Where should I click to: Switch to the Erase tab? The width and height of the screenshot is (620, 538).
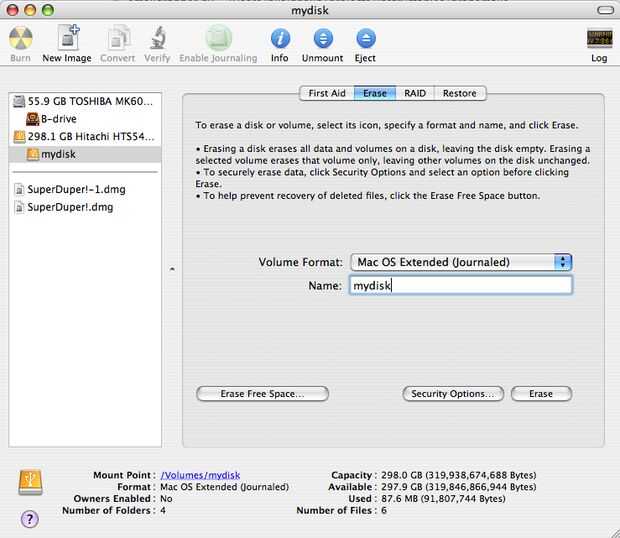click(x=375, y=93)
